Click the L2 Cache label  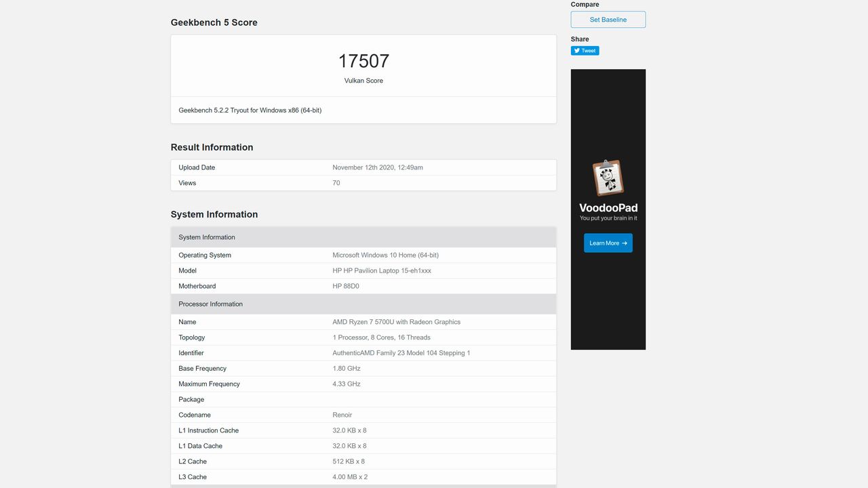click(193, 462)
